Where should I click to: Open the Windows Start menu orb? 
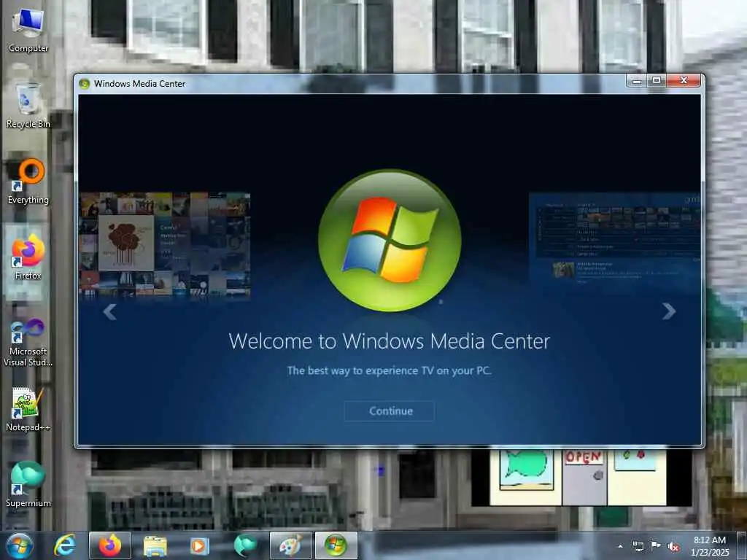pyautogui.click(x=20, y=545)
